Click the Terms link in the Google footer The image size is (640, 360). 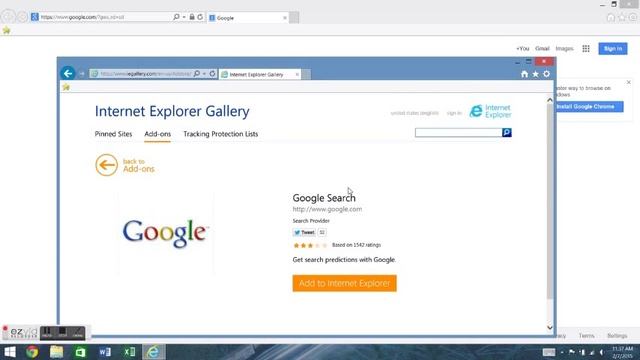pyautogui.click(x=587, y=336)
